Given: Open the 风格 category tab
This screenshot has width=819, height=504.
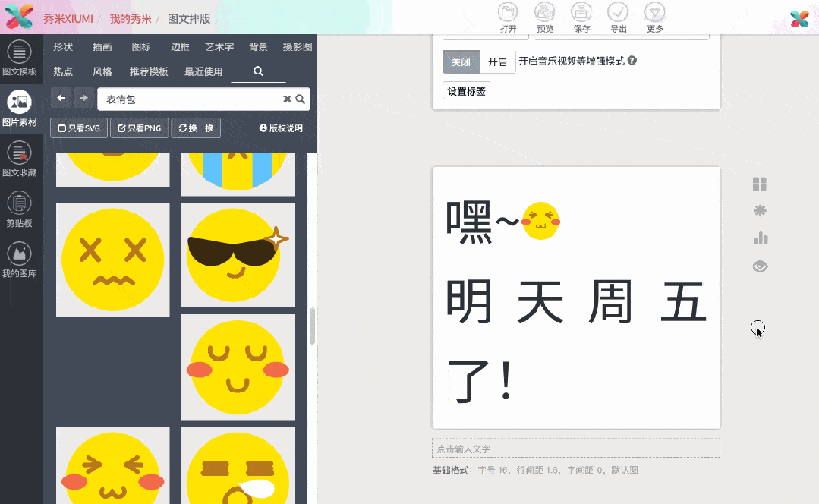Looking at the screenshot, I should click(x=102, y=71).
